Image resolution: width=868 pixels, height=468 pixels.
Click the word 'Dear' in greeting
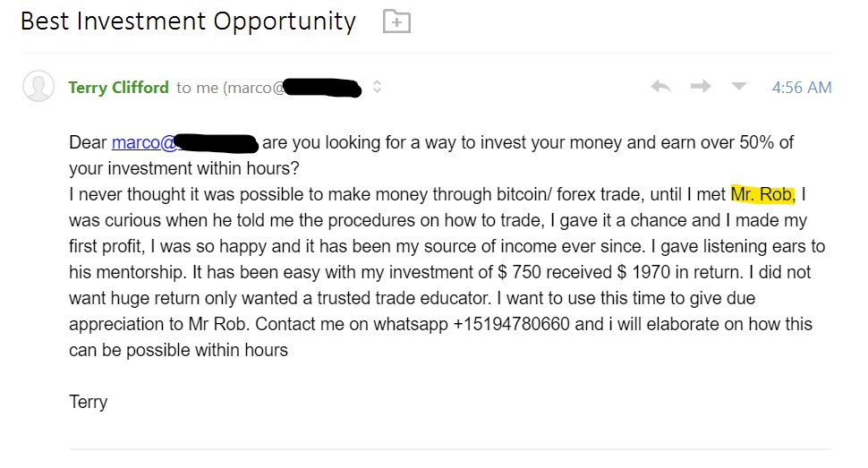point(88,142)
